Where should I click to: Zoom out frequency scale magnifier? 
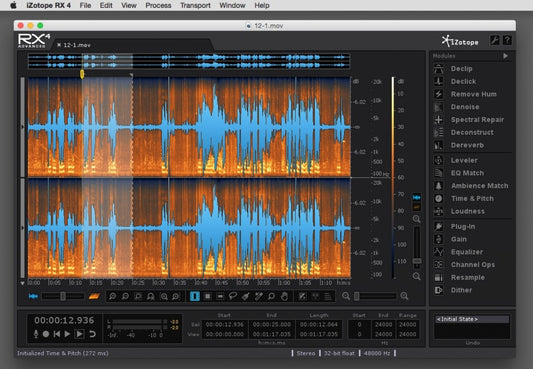click(417, 276)
